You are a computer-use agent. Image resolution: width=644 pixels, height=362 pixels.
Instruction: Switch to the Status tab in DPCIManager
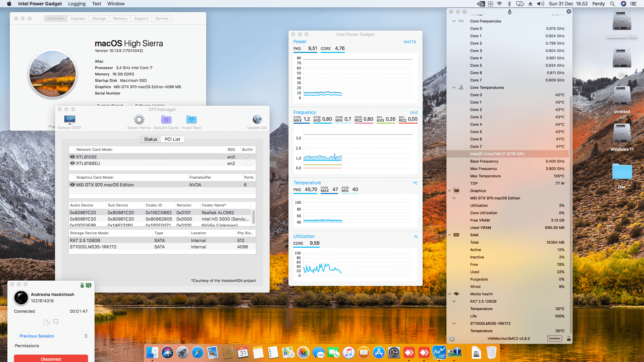point(151,139)
